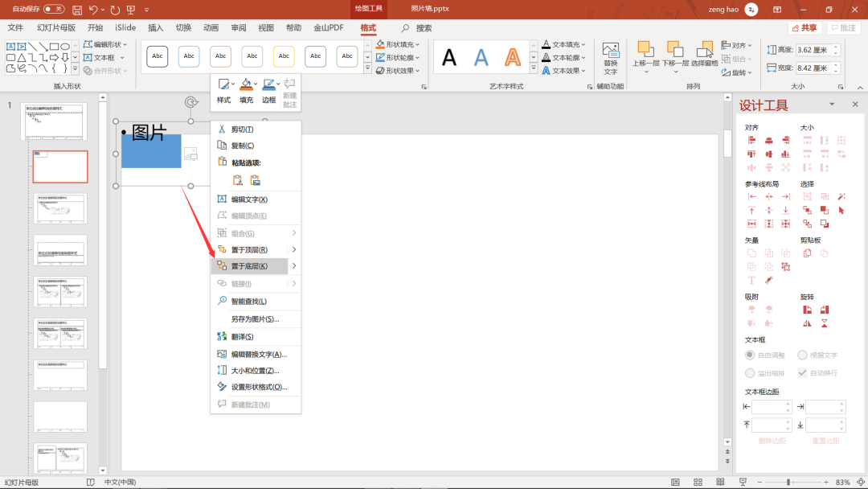Screen dimensions: 868x489
Task: Choose 大小和位置(Z) from context menu
Action: click(256, 371)
